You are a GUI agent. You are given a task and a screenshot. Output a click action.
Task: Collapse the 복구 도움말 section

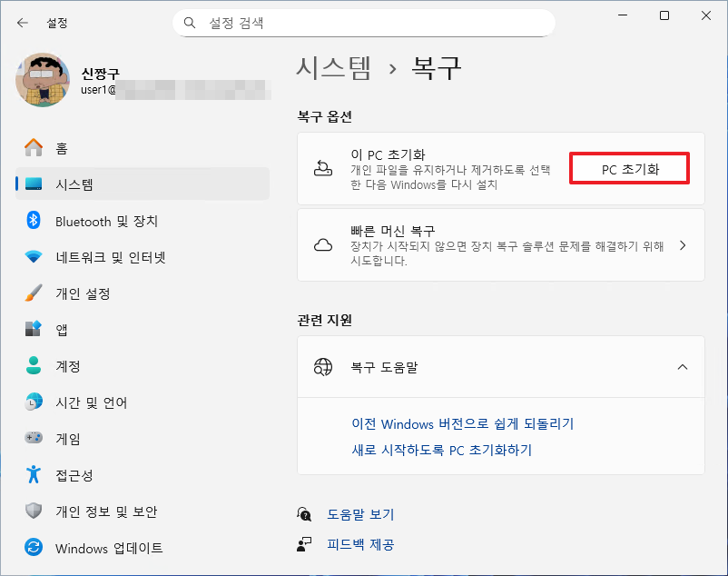683,367
